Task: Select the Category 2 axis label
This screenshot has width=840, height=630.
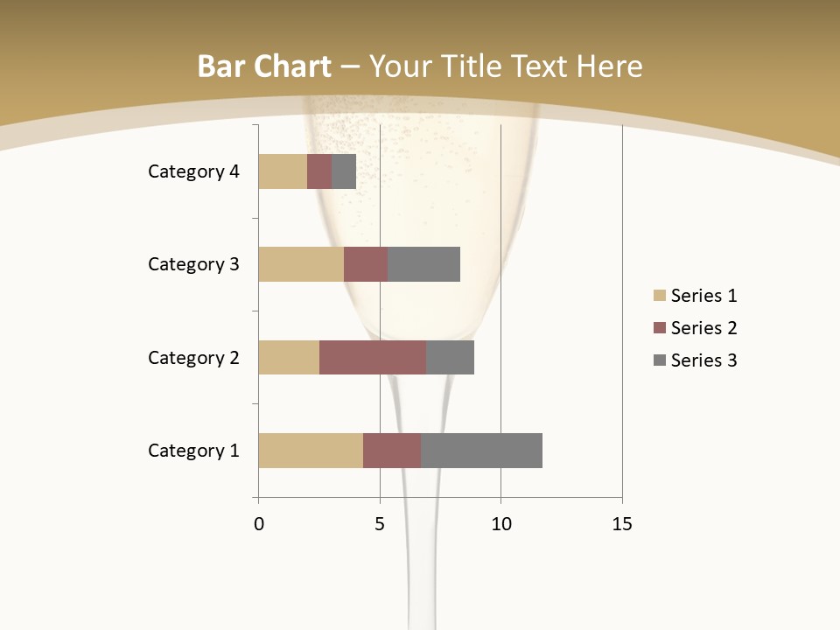Action: tap(192, 357)
